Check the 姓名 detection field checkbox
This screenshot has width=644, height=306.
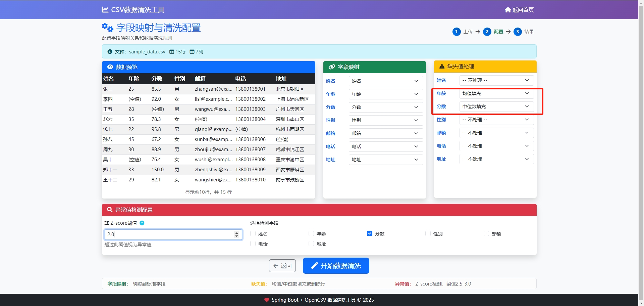click(x=253, y=233)
